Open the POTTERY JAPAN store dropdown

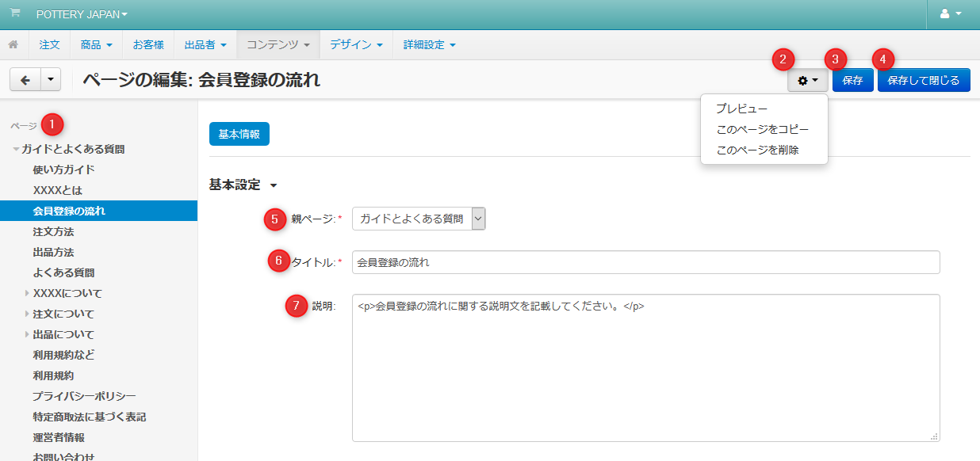coord(81,14)
